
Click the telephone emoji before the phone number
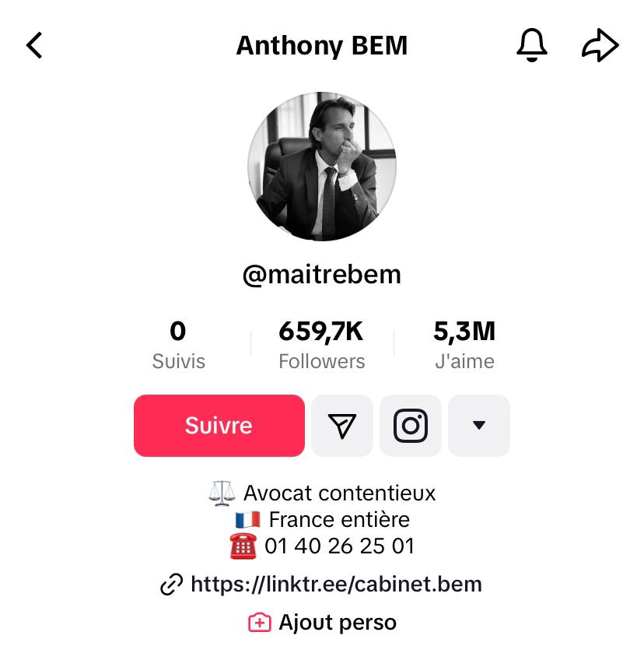pos(242,546)
